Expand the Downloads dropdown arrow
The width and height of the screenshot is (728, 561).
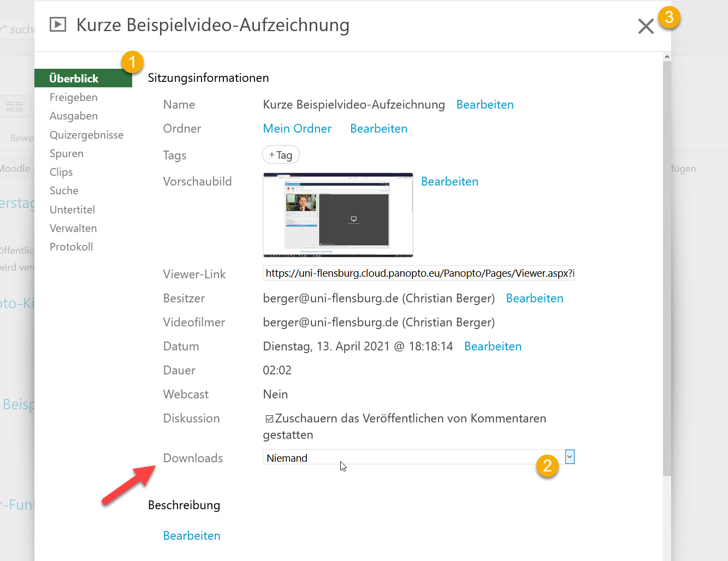(570, 457)
